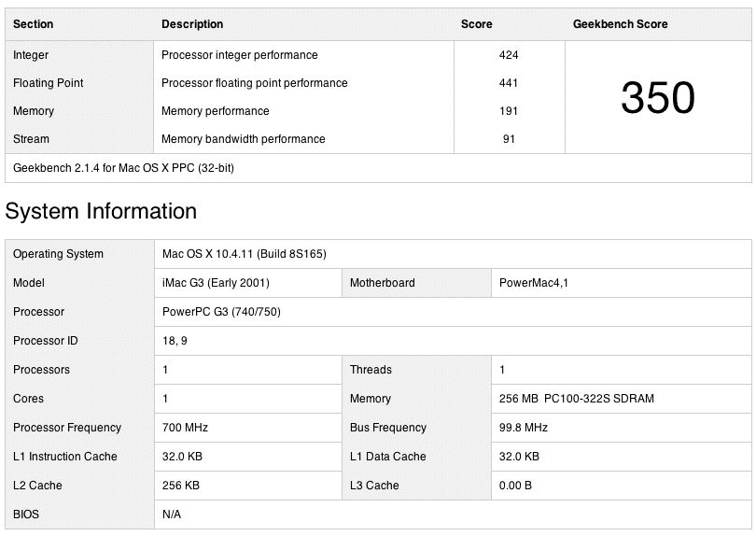The image size is (756, 536).
Task: Click the 'L1 Instruction Cache' label
Action: (65, 457)
